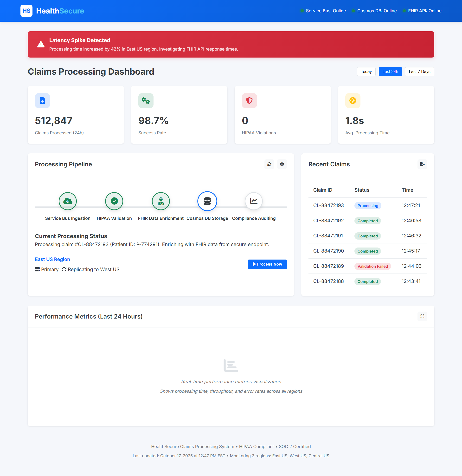Open the Compliance Auditing stage icon
The width and height of the screenshot is (462, 476).
[x=254, y=201]
